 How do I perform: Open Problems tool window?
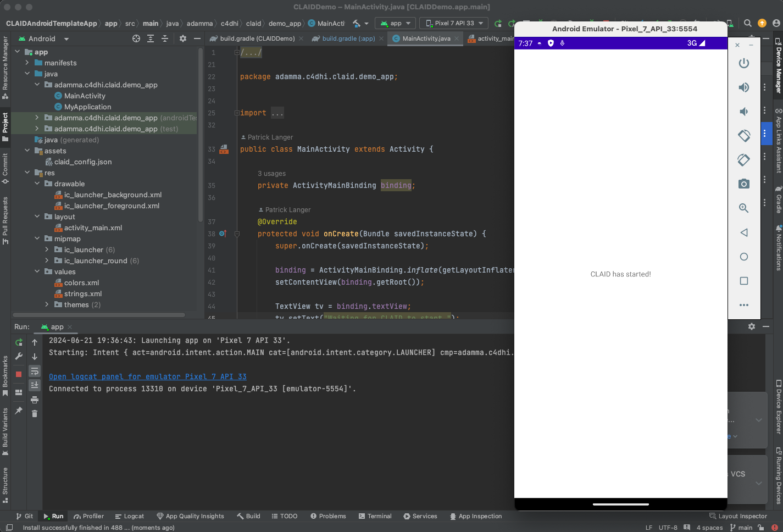point(328,516)
